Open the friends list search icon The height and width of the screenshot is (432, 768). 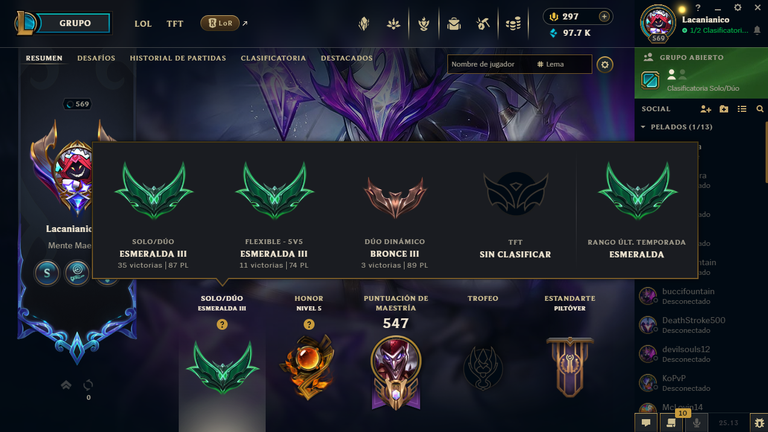pyautogui.click(x=760, y=109)
